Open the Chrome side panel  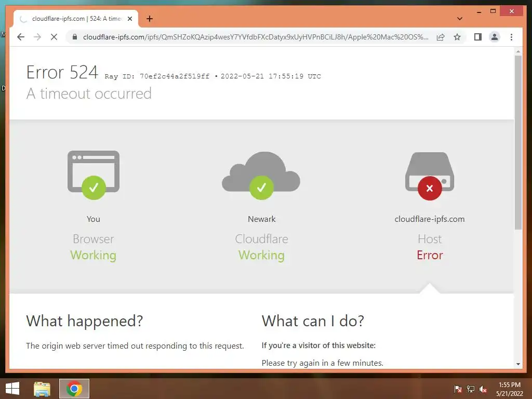click(x=478, y=37)
